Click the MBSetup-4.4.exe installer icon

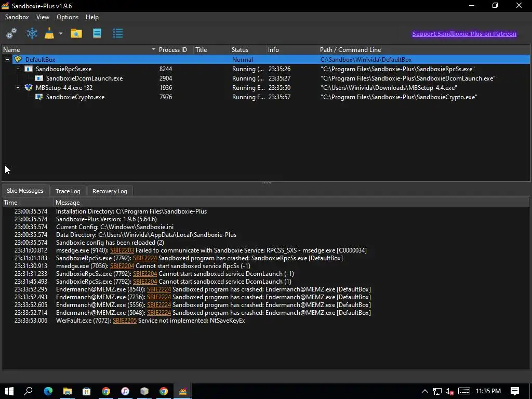click(29, 87)
